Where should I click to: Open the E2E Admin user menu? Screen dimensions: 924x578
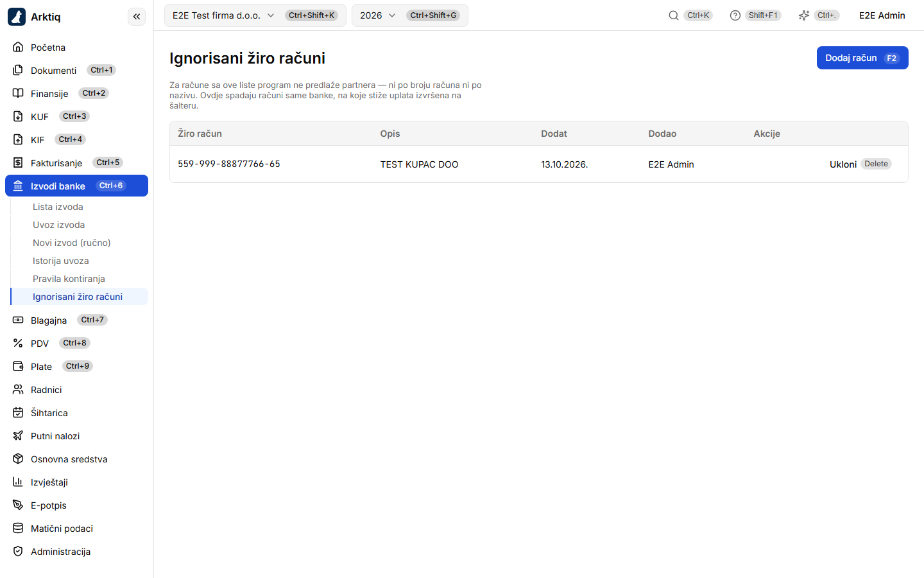coord(882,15)
